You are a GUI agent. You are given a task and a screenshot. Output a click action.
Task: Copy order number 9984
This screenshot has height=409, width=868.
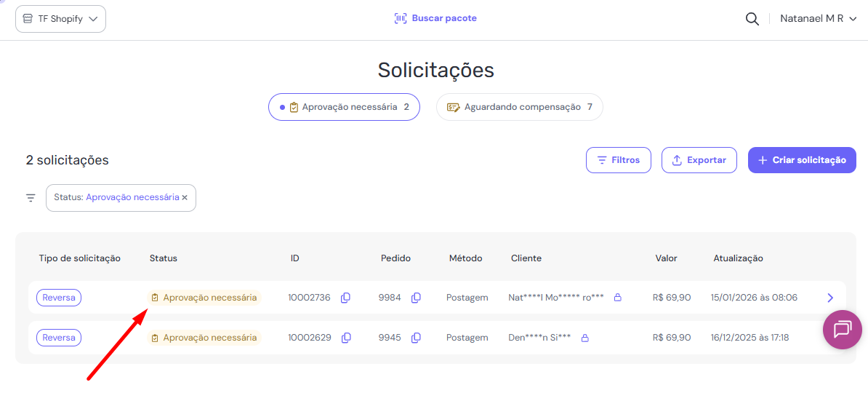pos(416,298)
